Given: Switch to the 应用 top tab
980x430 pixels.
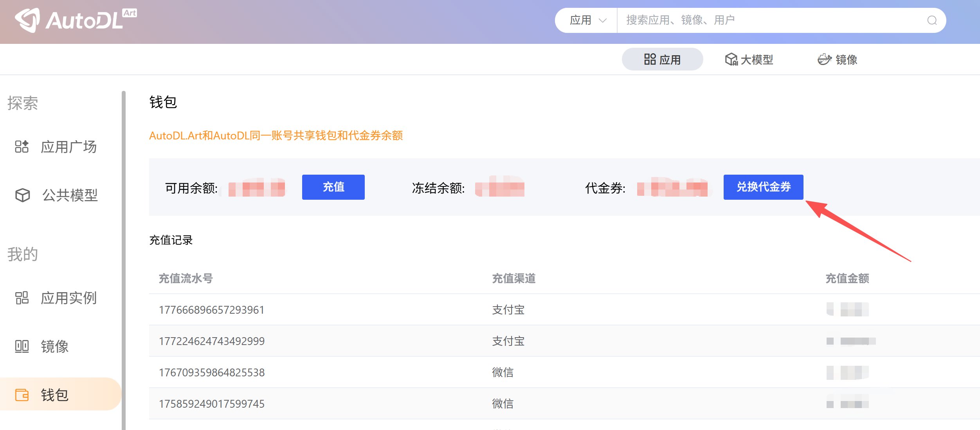Looking at the screenshot, I should [662, 59].
